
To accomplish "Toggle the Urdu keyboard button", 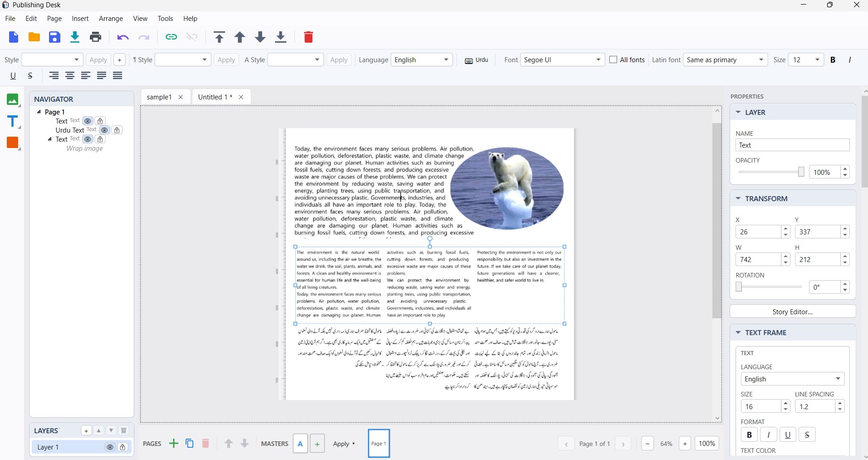I will pyautogui.click(x=476, y=60).
